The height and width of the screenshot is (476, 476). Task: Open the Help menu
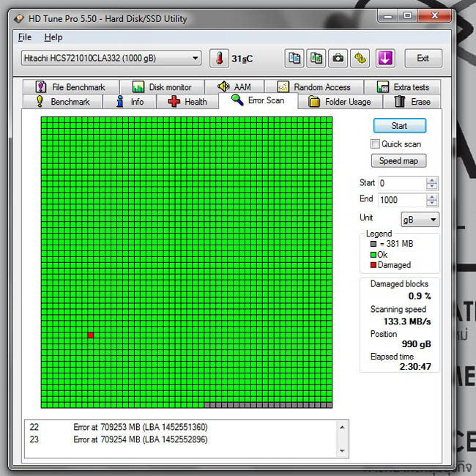point(53,37)
